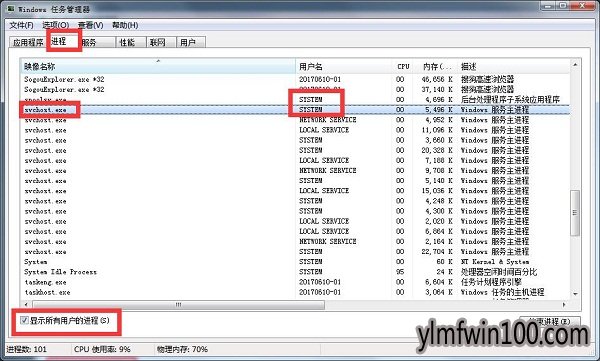The width and height of the screenshot is (600, 361).
Task: Select the svchost.exe row using 9,708 K
Action: pyautogui.click(x=295, y=170)
